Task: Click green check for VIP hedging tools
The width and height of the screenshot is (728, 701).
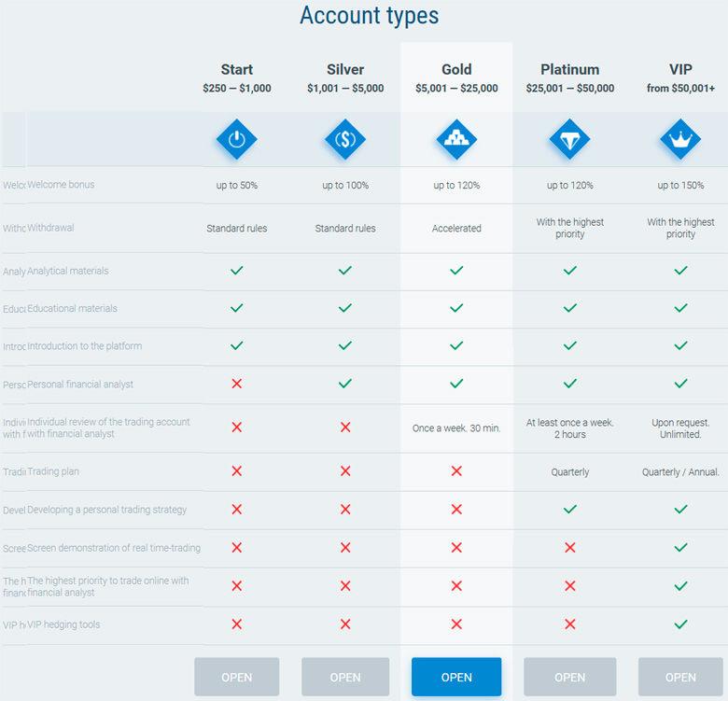Action: click(680, 624)
